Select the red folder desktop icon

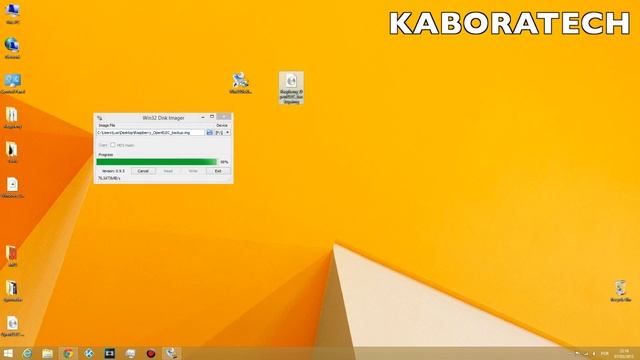pos(12,256)
